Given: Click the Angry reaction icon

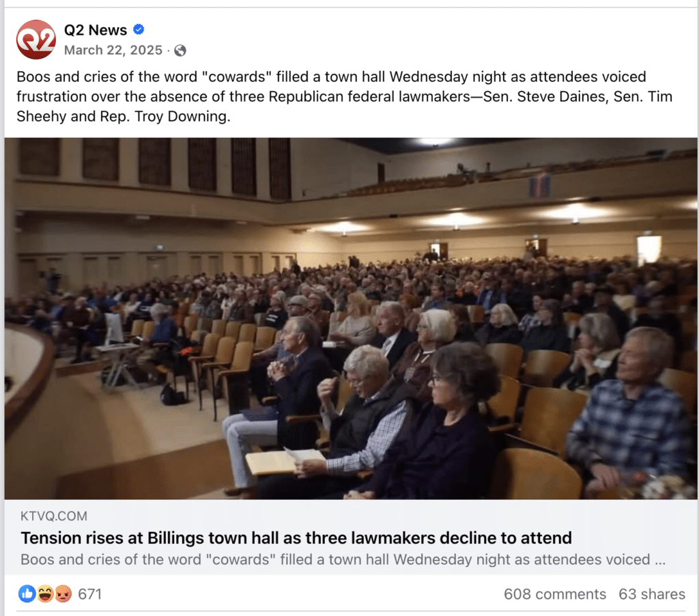Looking at the screenshot, I should (x=63, y=593).
